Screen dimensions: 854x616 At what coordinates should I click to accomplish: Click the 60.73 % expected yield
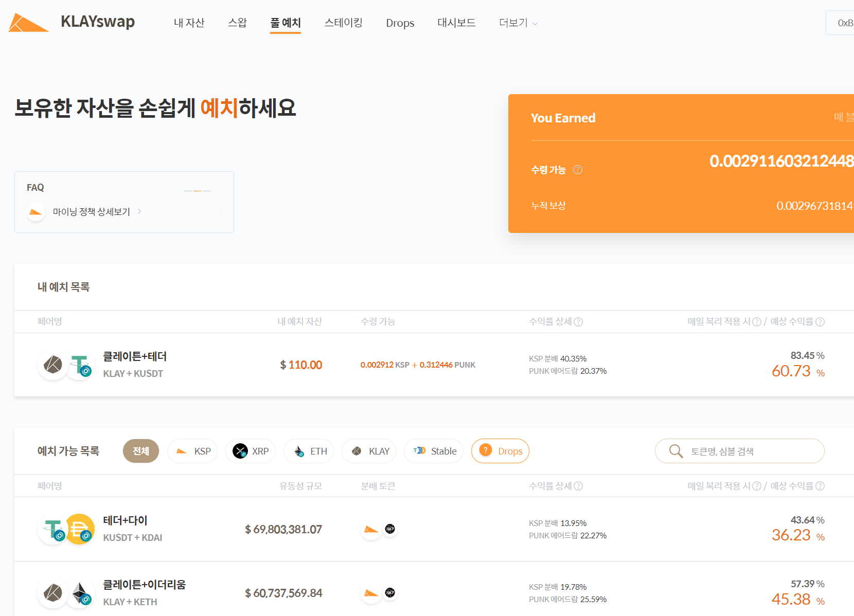(x=798, y=371)
